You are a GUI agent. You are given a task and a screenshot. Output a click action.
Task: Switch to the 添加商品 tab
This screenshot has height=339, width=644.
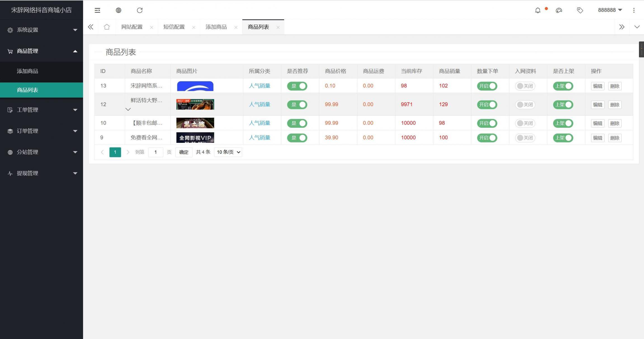[216, 27]
